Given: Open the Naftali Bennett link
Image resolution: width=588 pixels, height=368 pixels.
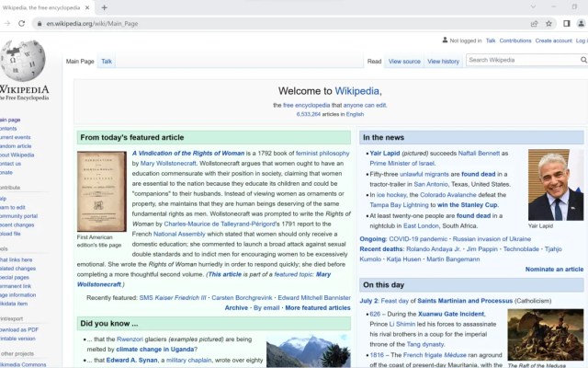Looking at the screenshot, I should point(479,154).
